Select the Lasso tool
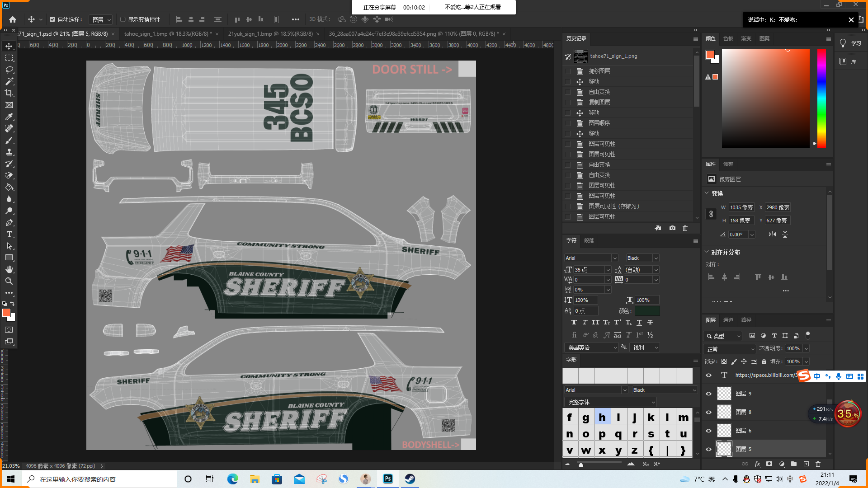This screenshot has width=868, height=488. point(9,70)
